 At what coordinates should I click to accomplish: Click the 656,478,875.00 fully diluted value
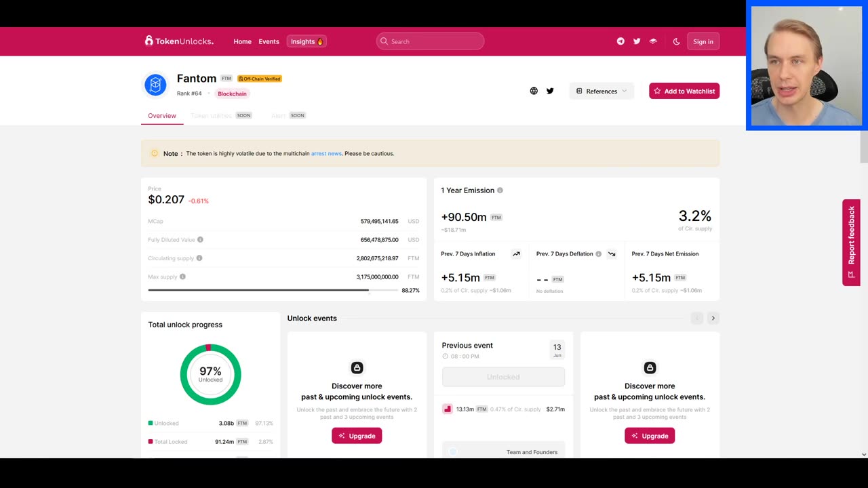[379, 240]
